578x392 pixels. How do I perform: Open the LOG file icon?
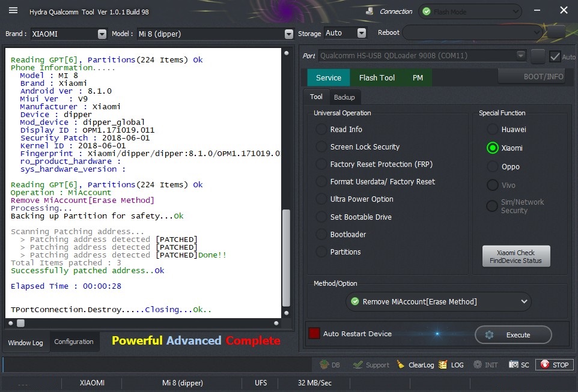(443, 365)
